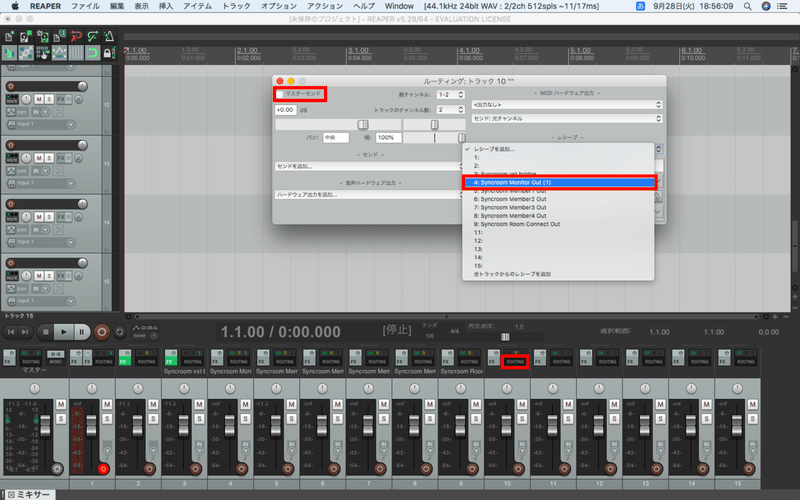This screenshot has width=800, height=500.
Task: Open the センドを追加 dropdown
Action: tap(369, 166)
